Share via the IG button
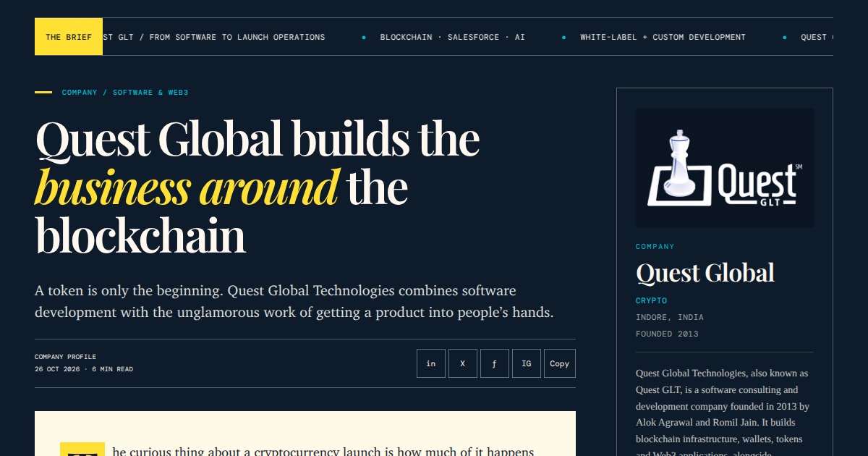Viewport: 868px width, 456px height. pos(527,363)
